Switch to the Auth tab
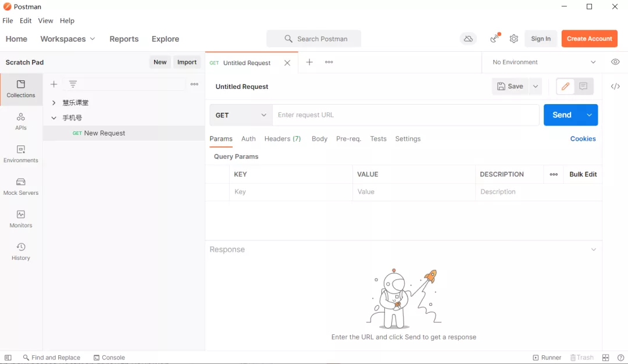Image resolution: width=628 pixels, height=364 pixels. coord(248,138)
